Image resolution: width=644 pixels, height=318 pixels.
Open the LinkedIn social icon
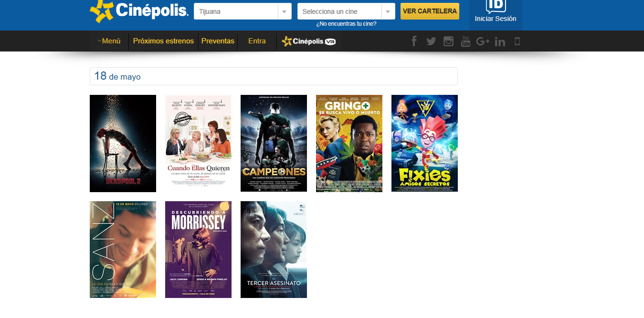tap(500, 42)
